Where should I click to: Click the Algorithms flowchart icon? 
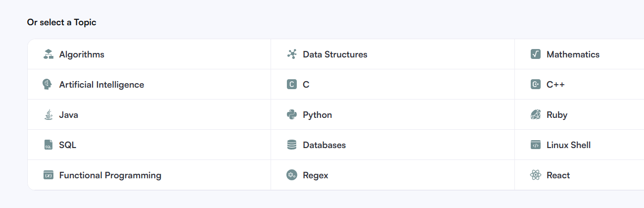(48, 54)
